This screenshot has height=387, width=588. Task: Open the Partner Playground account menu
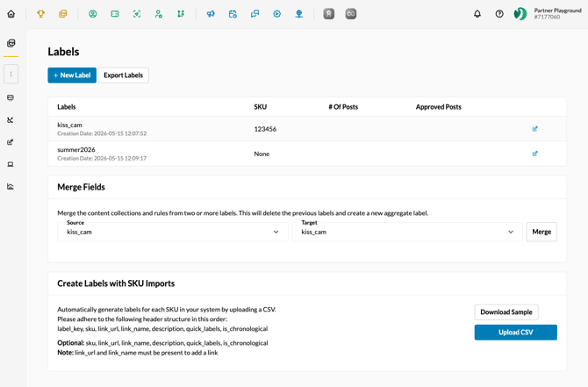[x=557, y=13]
